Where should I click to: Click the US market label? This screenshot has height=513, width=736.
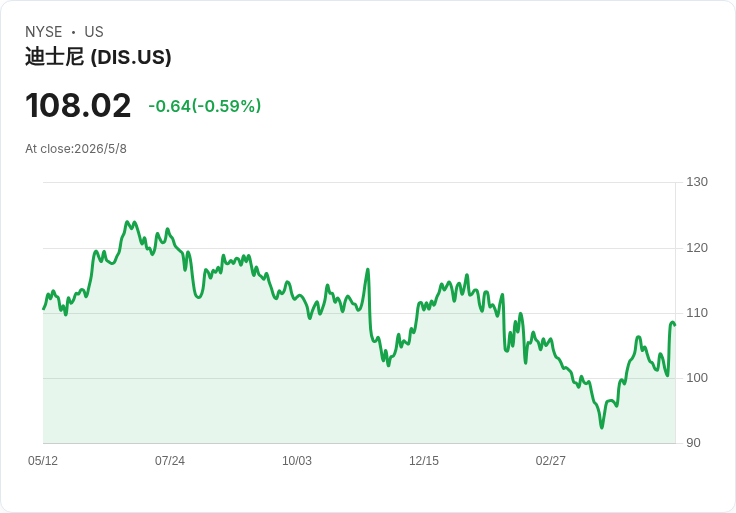[94, 32]
